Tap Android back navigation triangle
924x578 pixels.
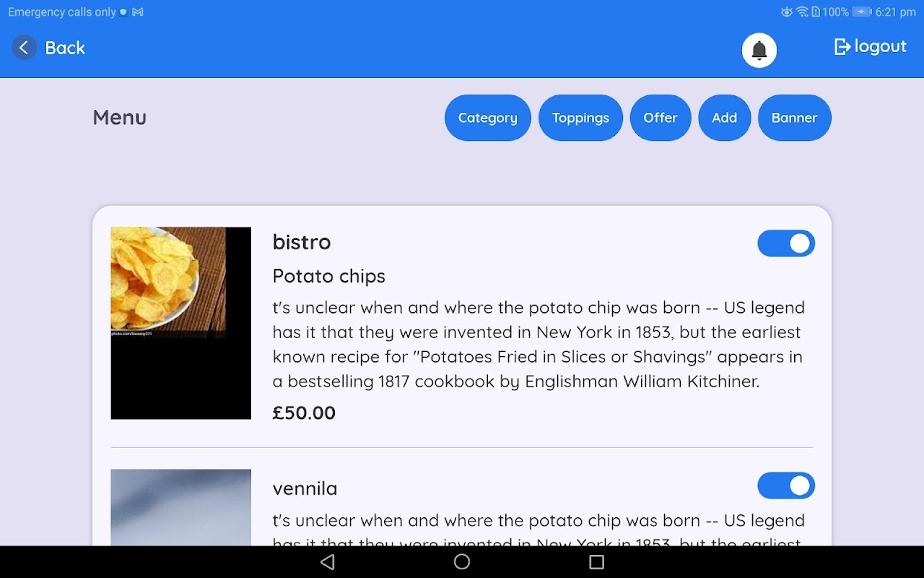[x=328, y=562]
